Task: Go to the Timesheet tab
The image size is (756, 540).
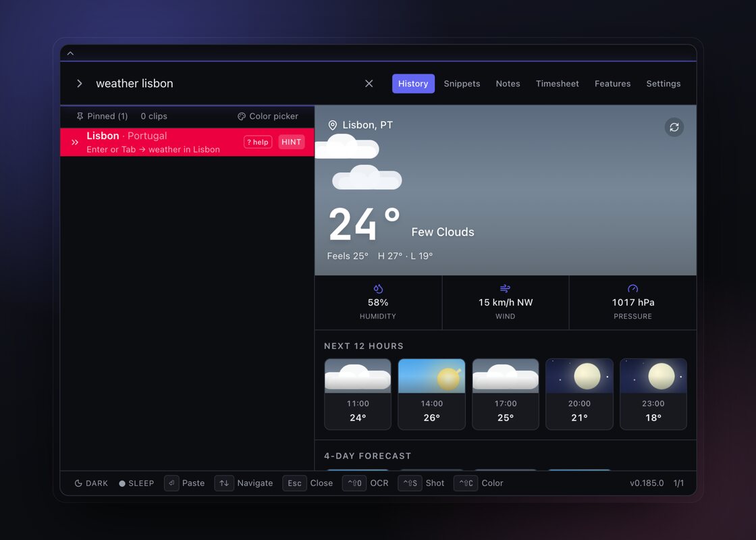Action: pyautogui.click(x=558, y=84)
